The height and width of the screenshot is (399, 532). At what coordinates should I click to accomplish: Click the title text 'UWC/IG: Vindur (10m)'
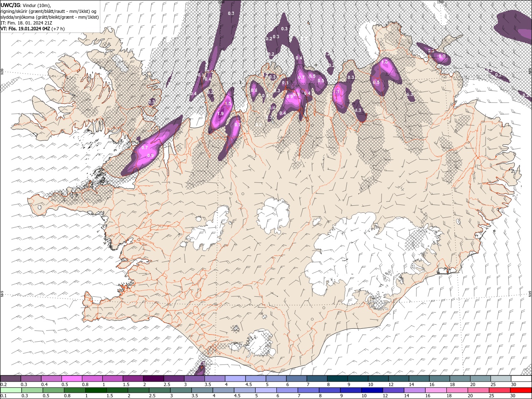pos(25,5)
